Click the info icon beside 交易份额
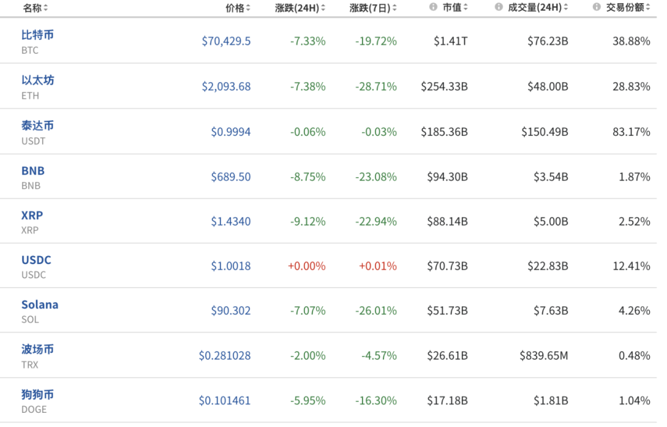 coord(596,7)
